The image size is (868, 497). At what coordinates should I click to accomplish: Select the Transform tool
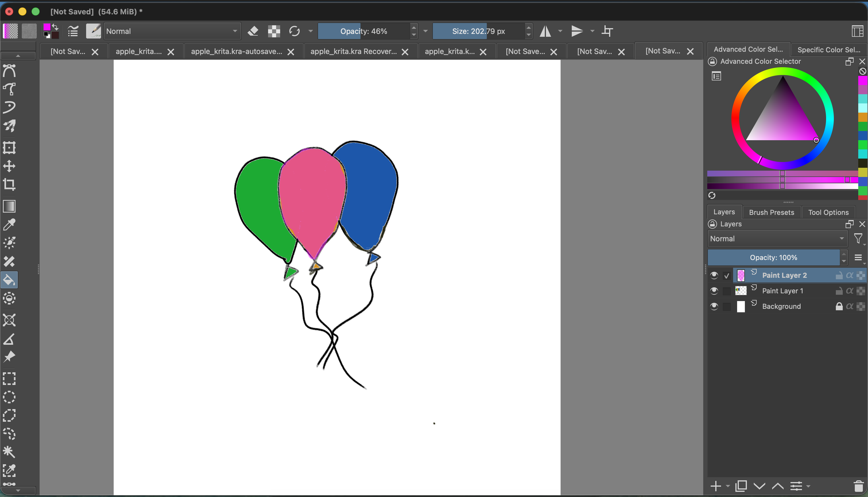point(9,147)
